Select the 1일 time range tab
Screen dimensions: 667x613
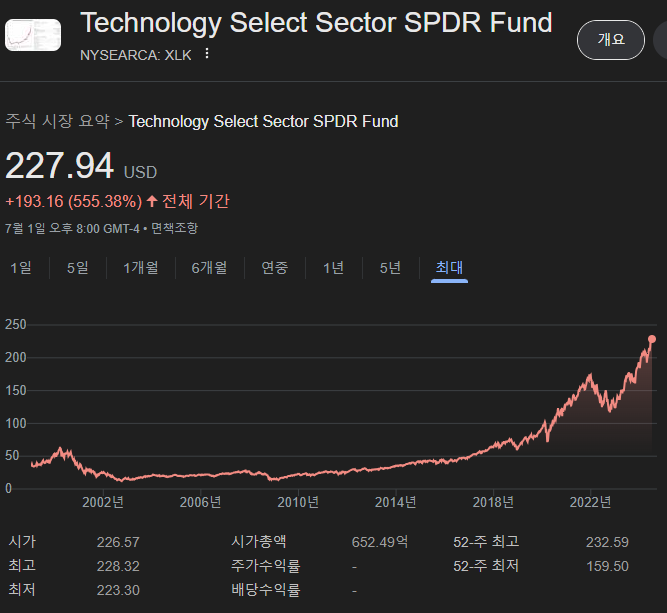click(21, 268)
